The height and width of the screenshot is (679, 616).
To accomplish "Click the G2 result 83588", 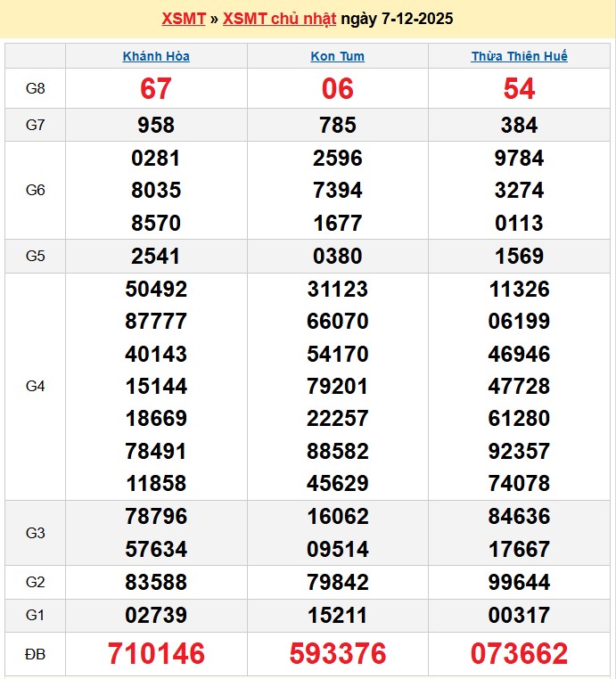I will point(156,583).
